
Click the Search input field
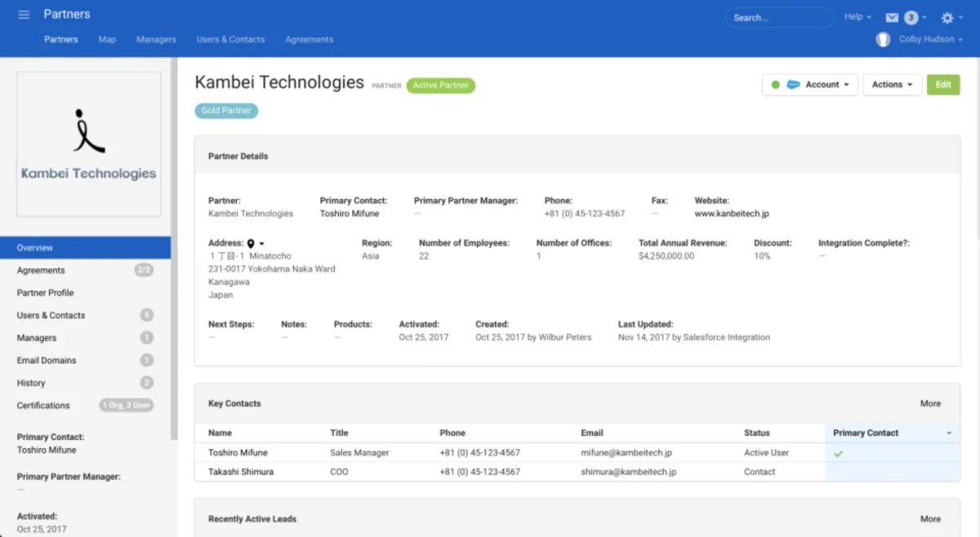pyautogui.click(x=778, y=17)
